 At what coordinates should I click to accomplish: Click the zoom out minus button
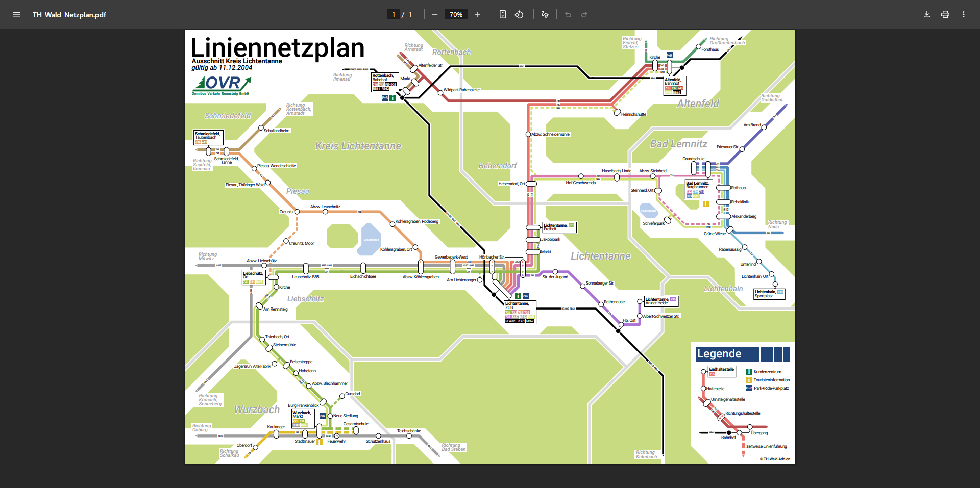[435, 14]
